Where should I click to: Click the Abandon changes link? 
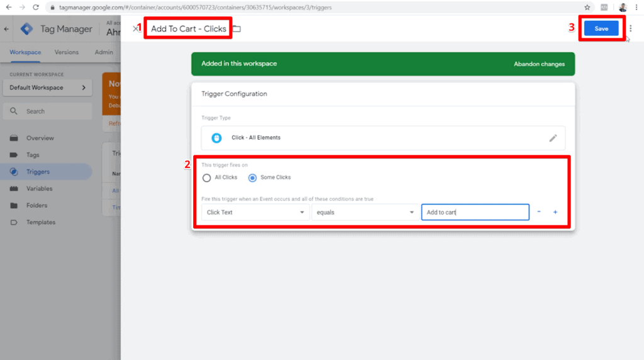(539, 64)
